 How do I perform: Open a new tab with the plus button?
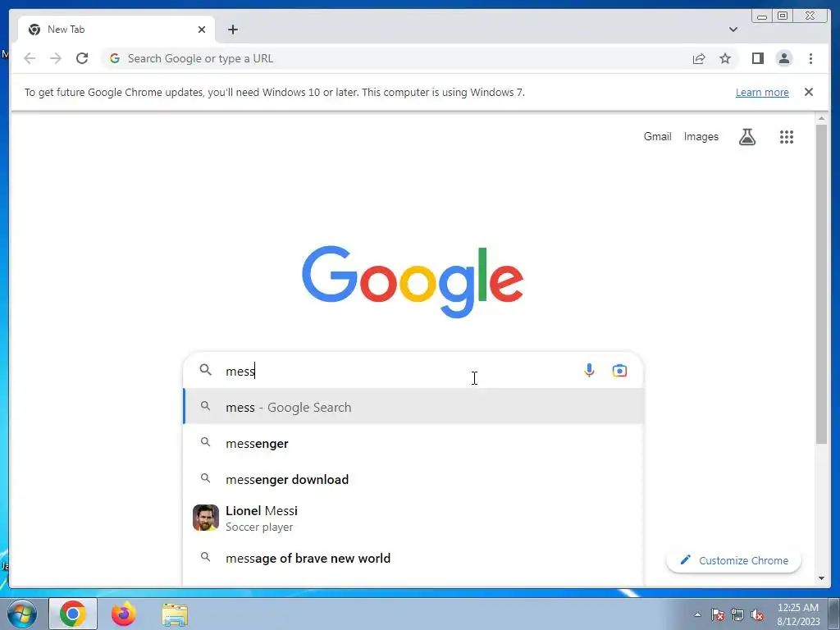(x=232, y=30)
